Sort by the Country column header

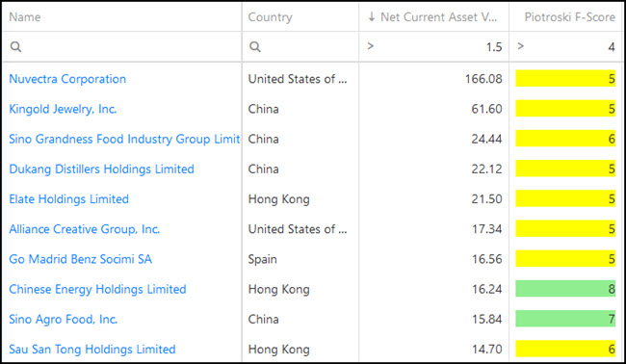click(x=270, y=17)
